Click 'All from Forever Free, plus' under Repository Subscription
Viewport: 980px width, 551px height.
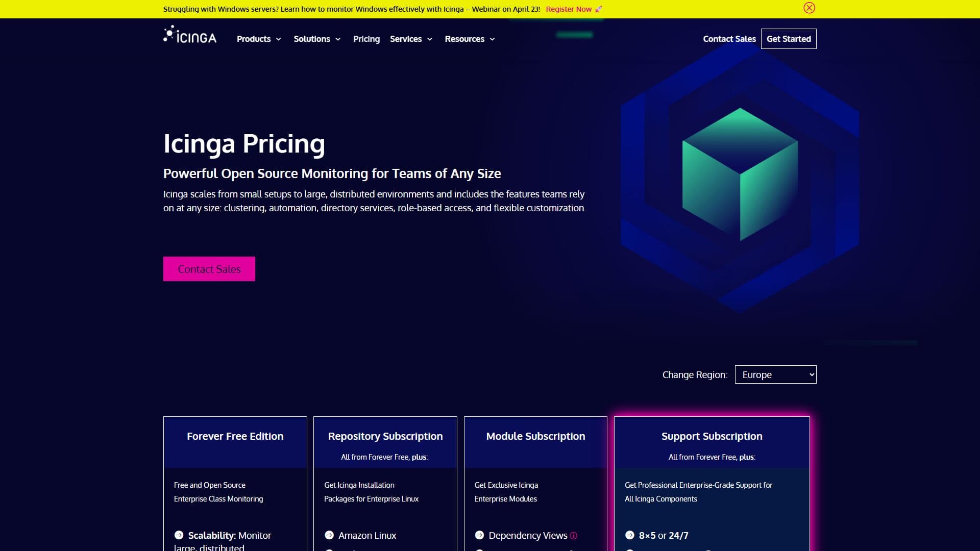(384, 457)
